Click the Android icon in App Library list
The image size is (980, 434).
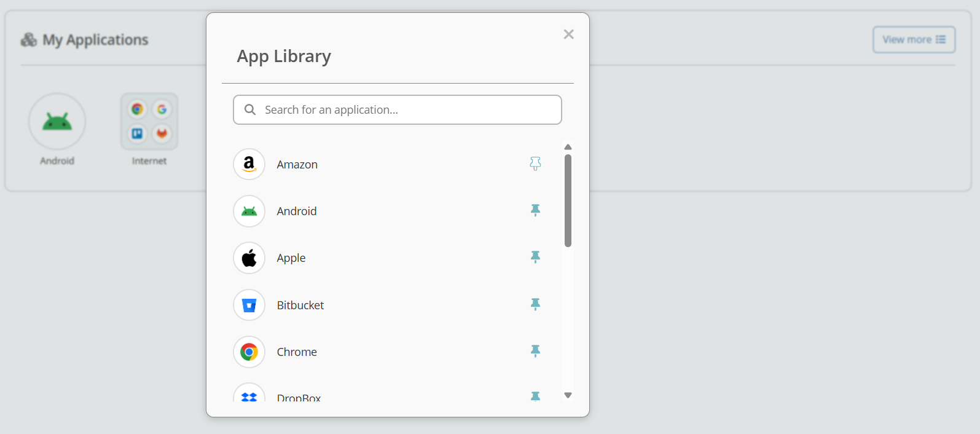249,211
